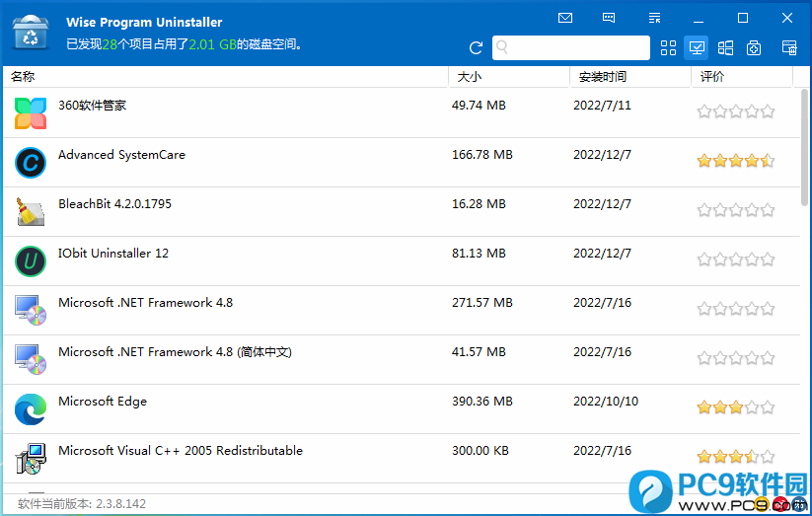This screenshot has height=516, width=812.
Task: Select the 360软件管家 app icon
Action: click(31, 112)
